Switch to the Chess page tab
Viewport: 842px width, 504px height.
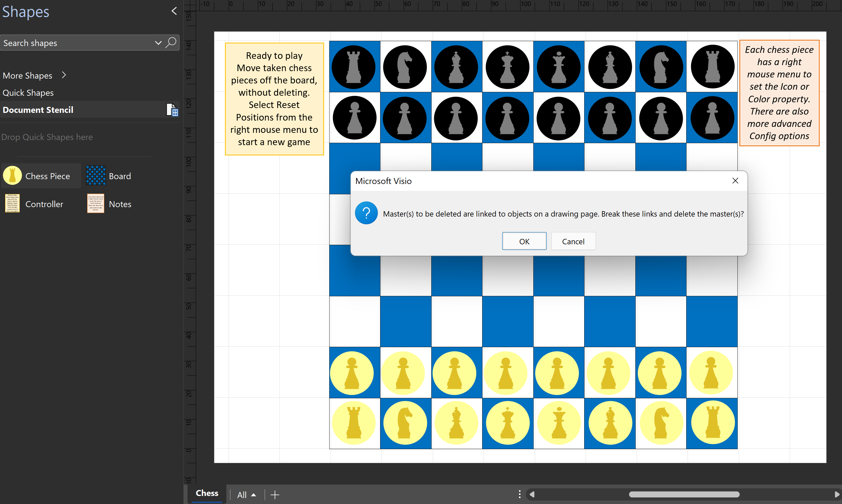(x=207, y=493)
